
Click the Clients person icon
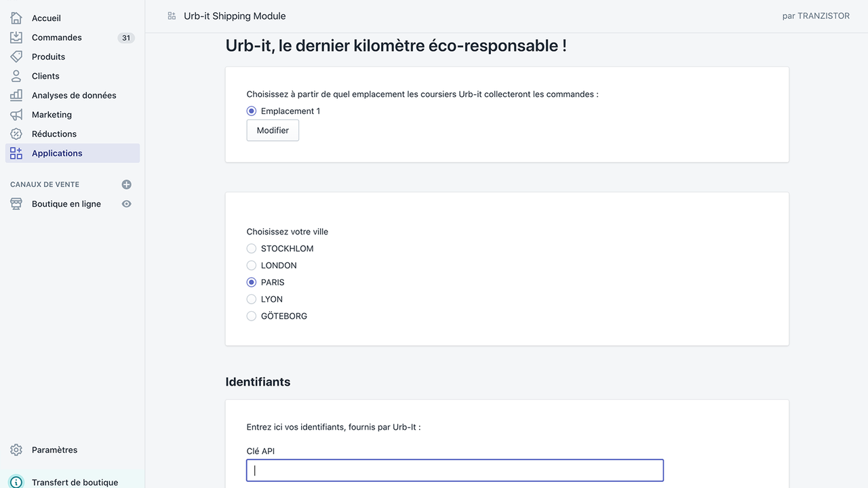16,76
